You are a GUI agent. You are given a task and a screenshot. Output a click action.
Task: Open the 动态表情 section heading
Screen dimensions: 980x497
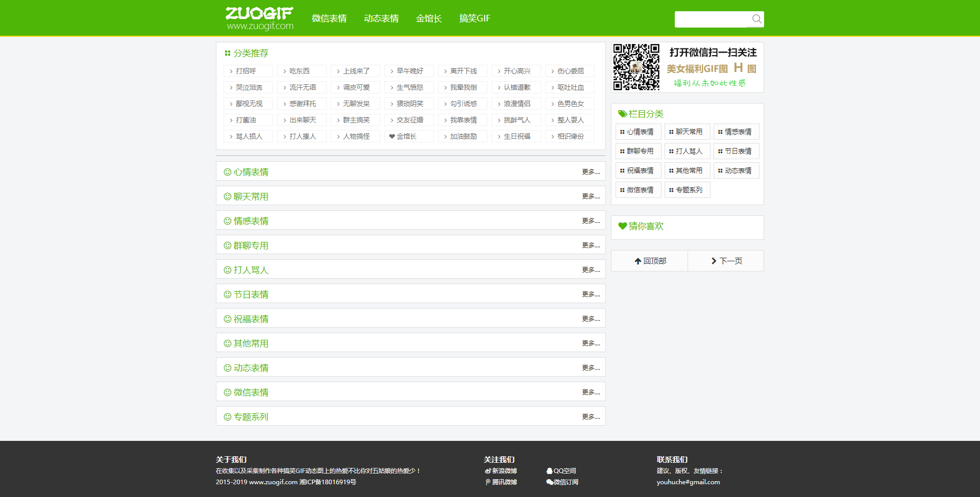tap(251, 368)
